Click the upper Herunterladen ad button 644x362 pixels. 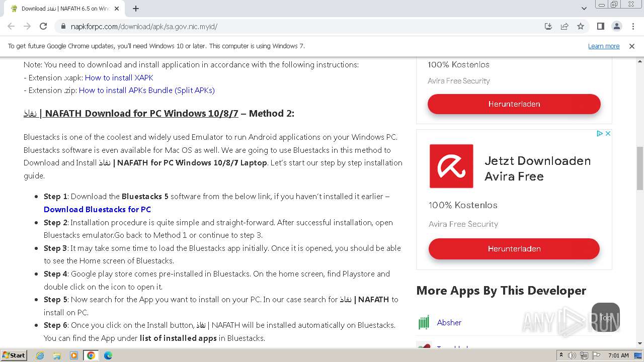pos(514,104)
